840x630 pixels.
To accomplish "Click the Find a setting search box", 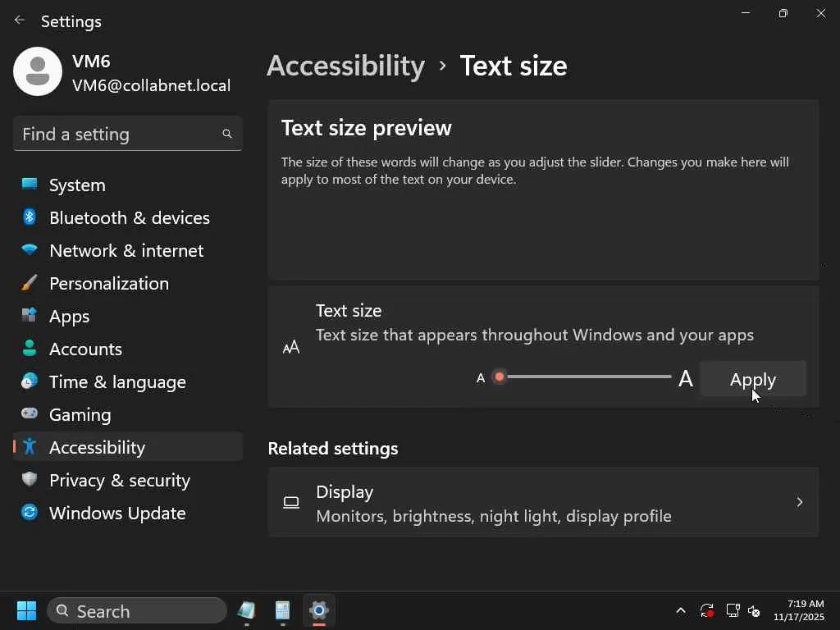I will 127,134.
